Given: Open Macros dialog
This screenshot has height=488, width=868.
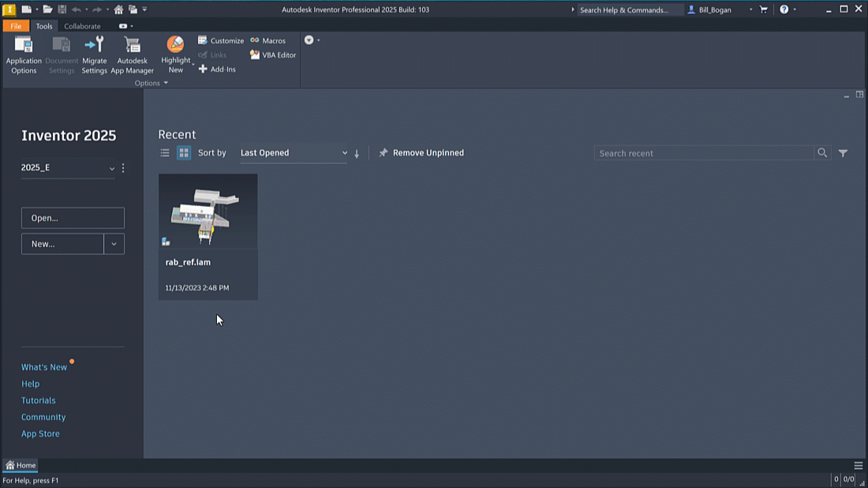Looking at the screenshot, I should tap(268, 40).
